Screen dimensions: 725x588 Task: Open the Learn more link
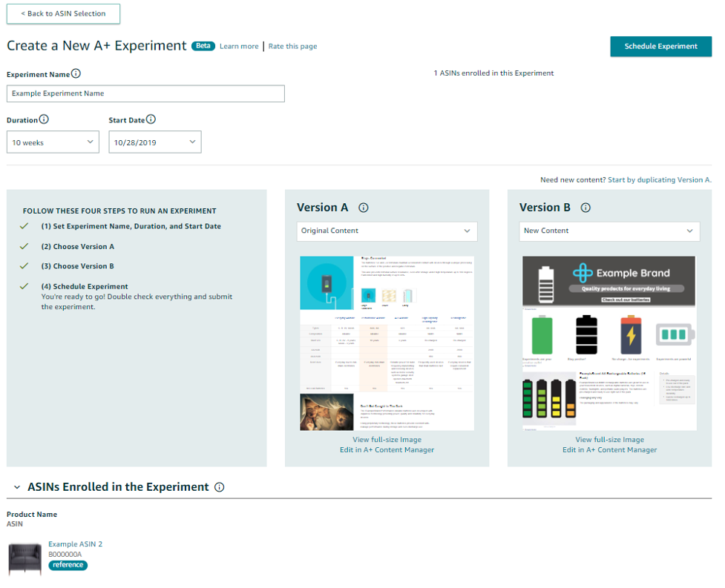[x=239, y=46]
